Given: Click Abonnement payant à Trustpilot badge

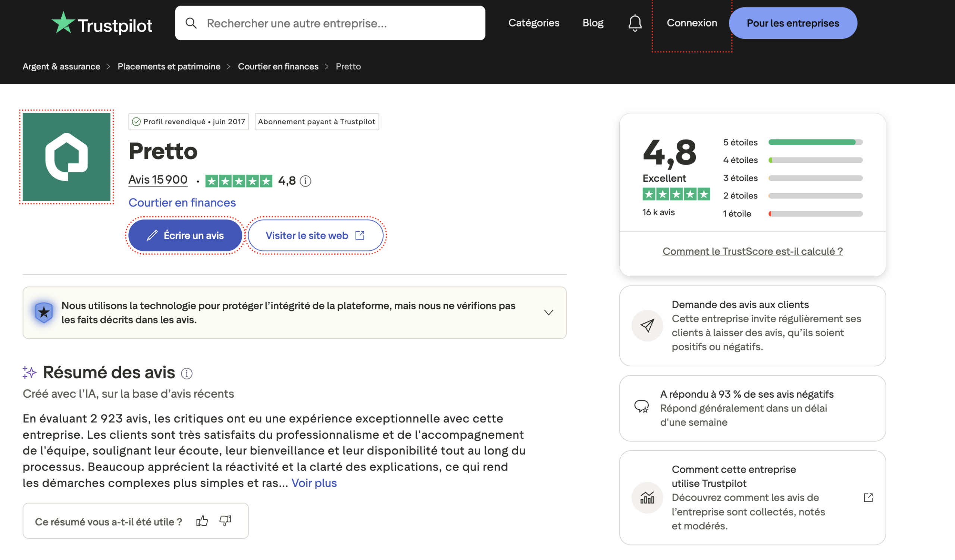Looking at the screenshot, I should [317, 122].
